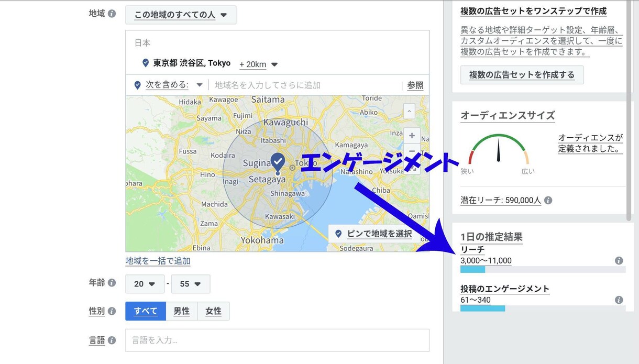Zoom in the map with the plus button

click(412, 136)
